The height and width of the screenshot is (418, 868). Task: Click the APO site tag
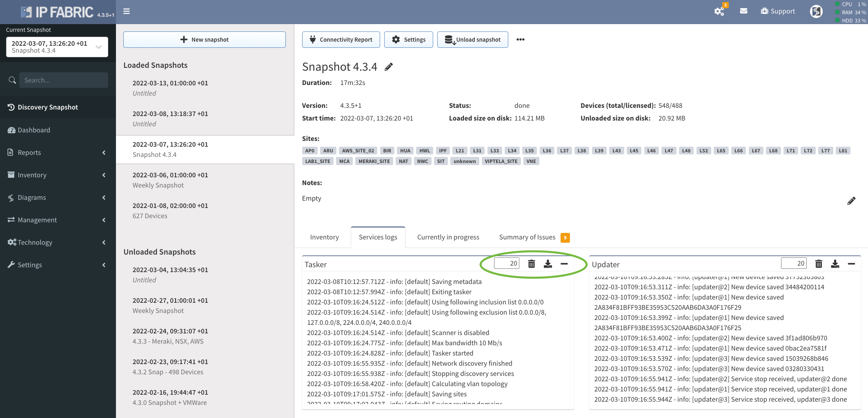tap(310, 151)
